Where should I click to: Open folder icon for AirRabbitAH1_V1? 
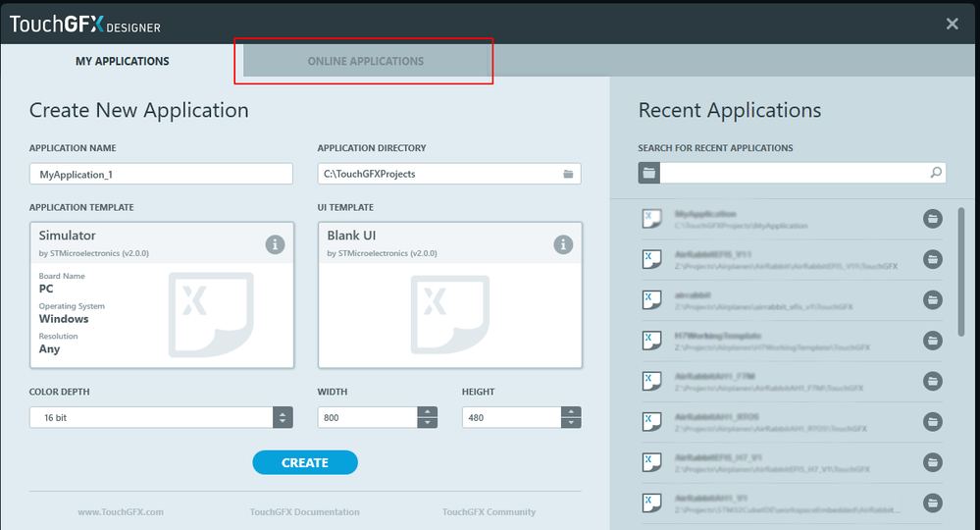tap(933, 503)
